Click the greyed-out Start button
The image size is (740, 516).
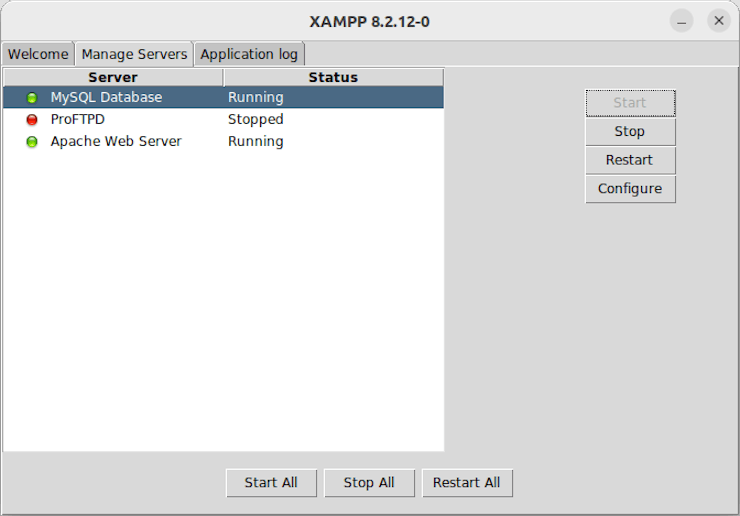point(630,103)
